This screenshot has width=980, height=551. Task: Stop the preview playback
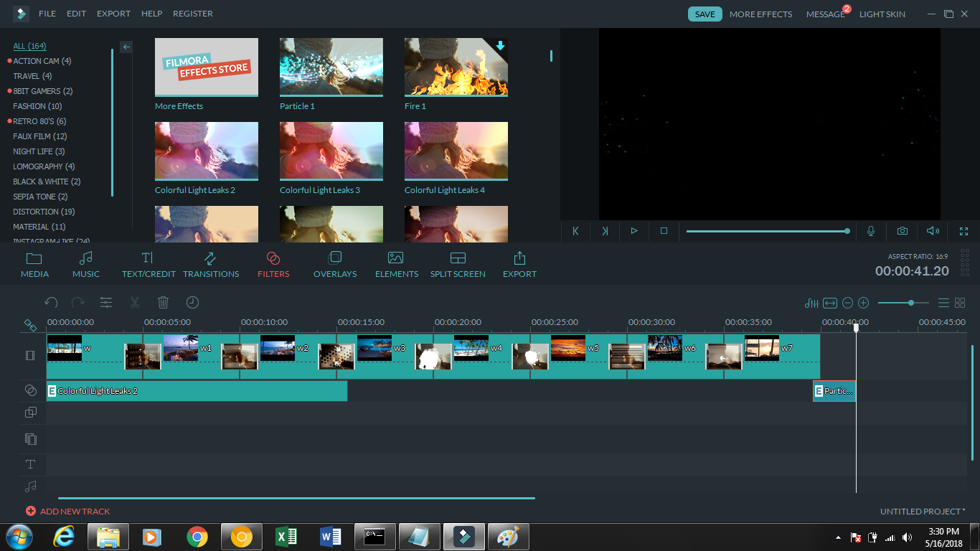click(x=664, y=231)
